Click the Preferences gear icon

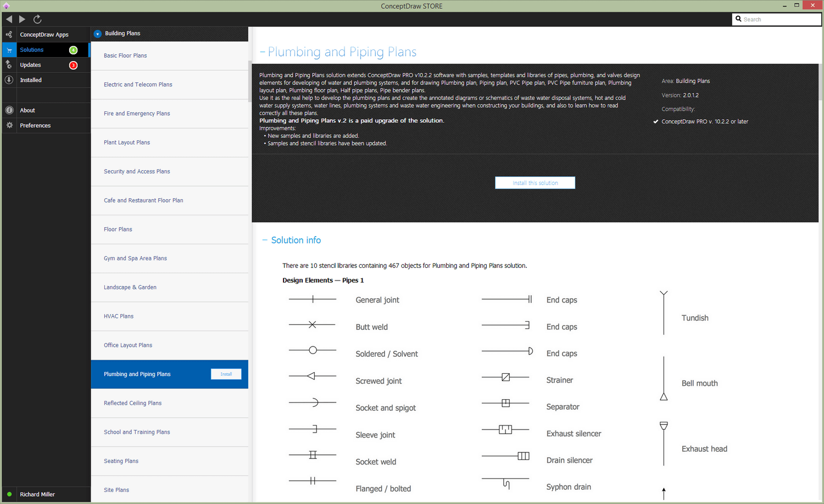point(9,125)
